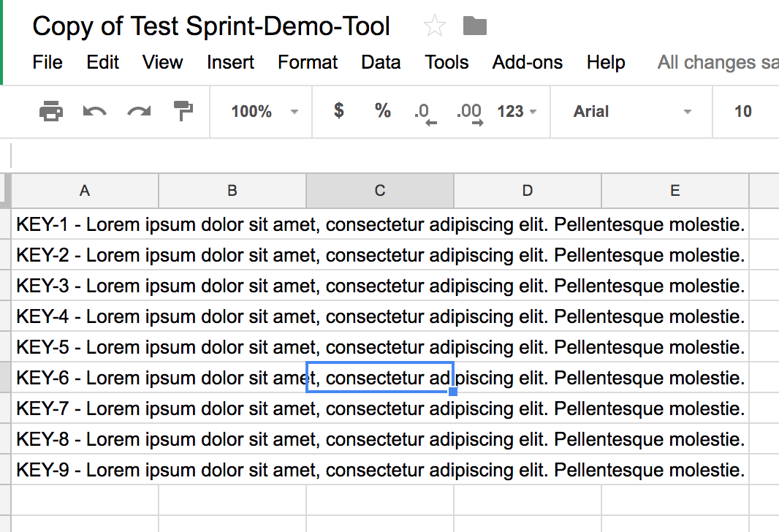Rename spreadsheet by clicking its title
779x532 pixels.
[210, 26]
